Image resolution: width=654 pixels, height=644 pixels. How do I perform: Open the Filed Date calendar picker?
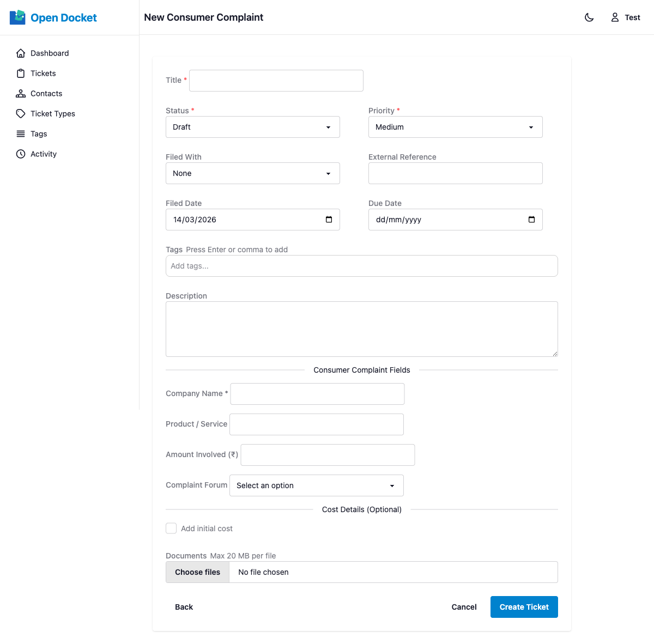pos(329,219)
